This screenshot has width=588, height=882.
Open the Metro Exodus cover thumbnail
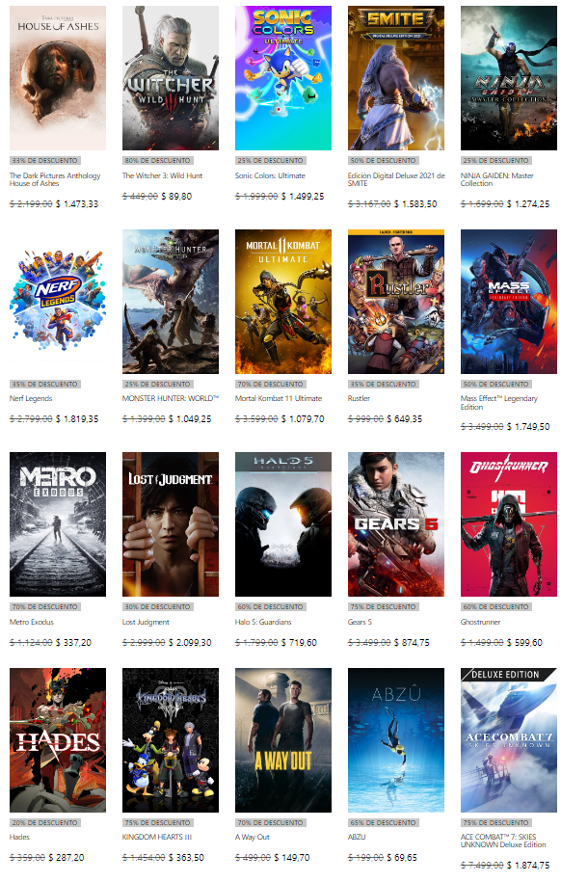[x=57, y=523]
